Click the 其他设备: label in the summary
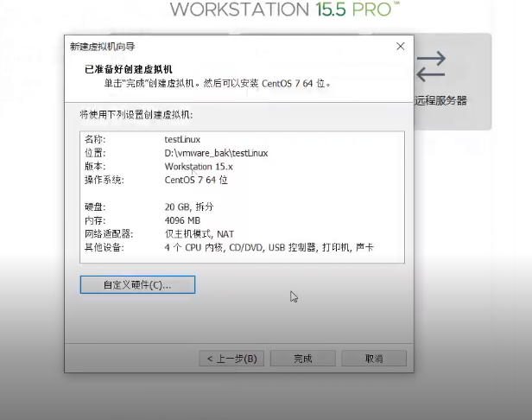Viewport: 532px width, 420px height. coord(104,247)
